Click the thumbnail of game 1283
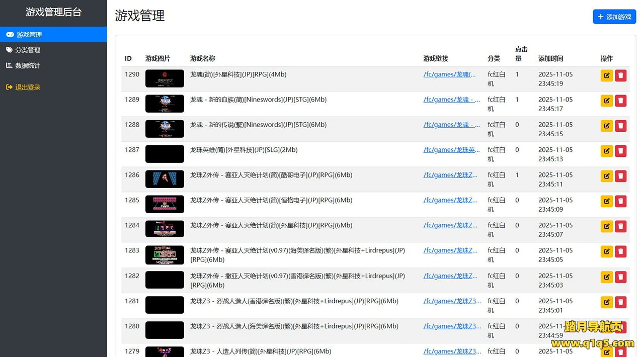 [x=165, y=255]
